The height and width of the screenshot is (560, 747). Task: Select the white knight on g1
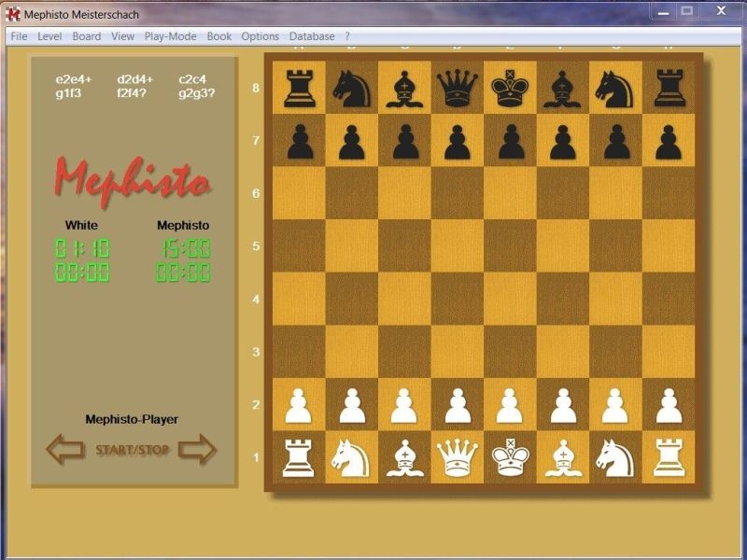coord(614,458)
